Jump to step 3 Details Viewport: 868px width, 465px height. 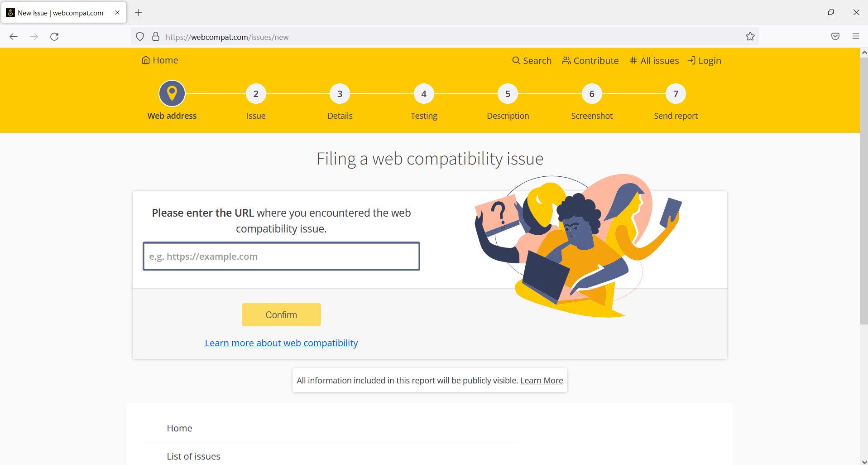click(x=340, y=94)
